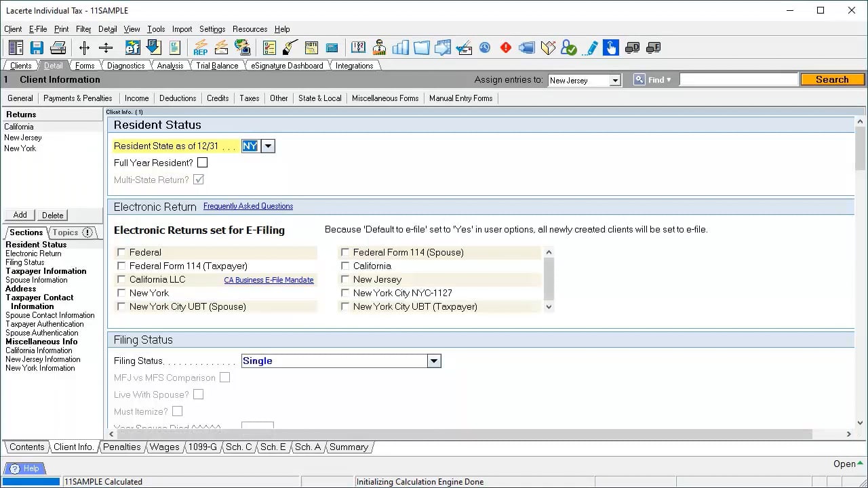This screenshot has height=488, width=868.
Task: Click the EF download arrow icon
Action: click(154, 47)
